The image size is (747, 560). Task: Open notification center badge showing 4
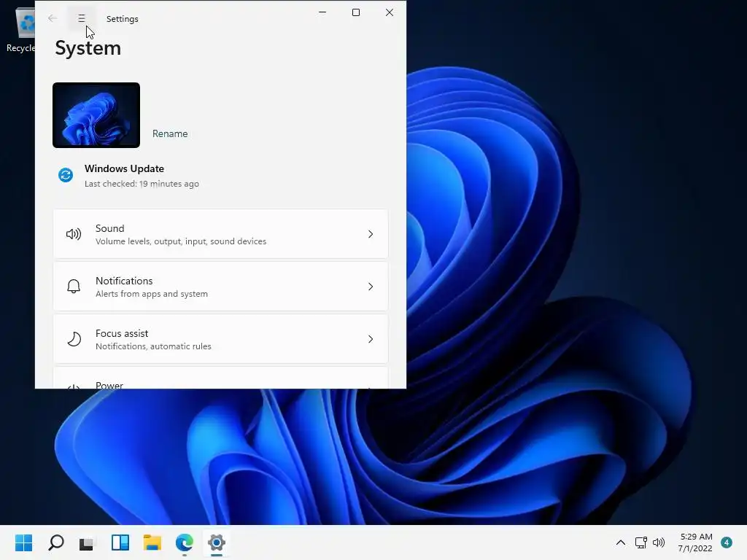[726, 542]
